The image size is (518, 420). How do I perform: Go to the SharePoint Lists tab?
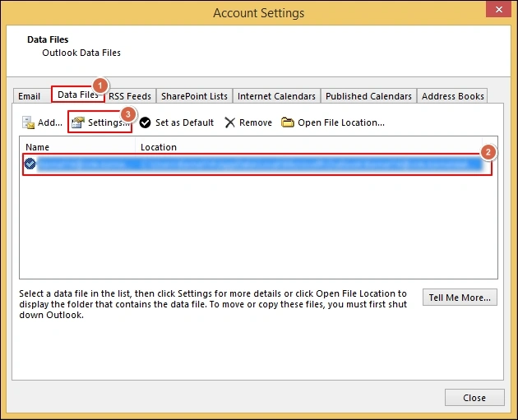(x=194, y=96)
